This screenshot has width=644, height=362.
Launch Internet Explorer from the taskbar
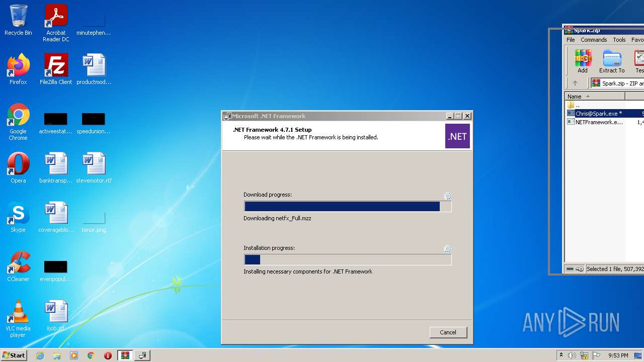[40, 355]
